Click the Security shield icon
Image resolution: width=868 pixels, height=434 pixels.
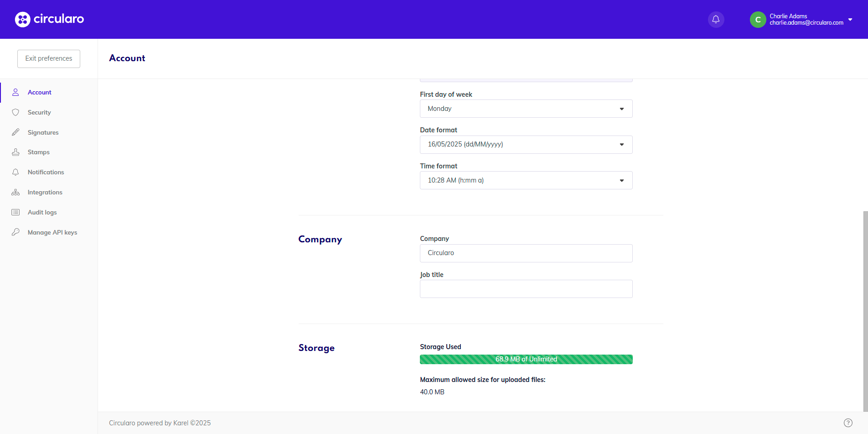pos(15,112)
